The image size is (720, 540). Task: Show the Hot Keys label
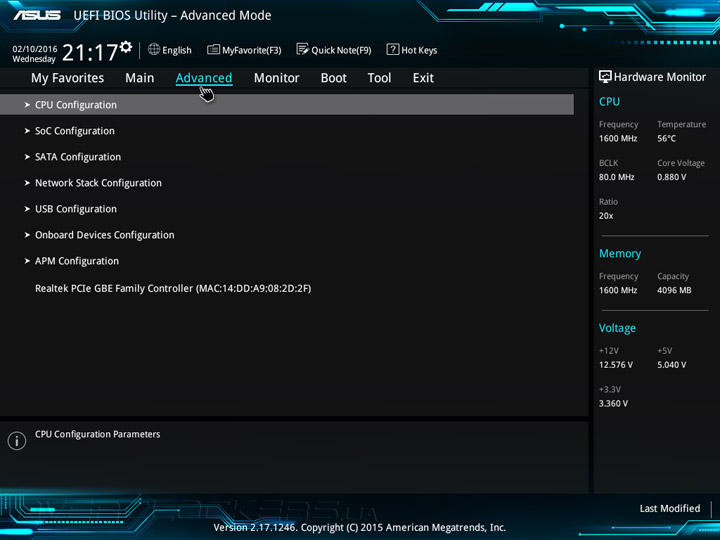[419, 50]
